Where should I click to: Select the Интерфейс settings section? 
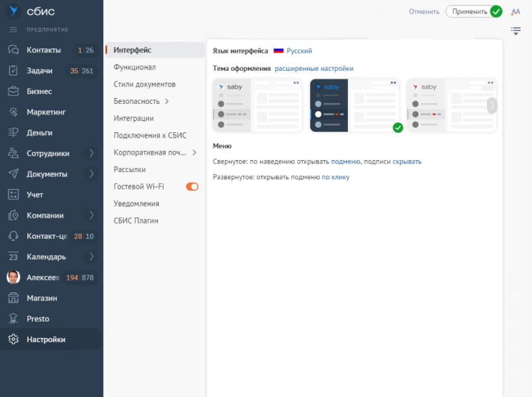point(155,50)
